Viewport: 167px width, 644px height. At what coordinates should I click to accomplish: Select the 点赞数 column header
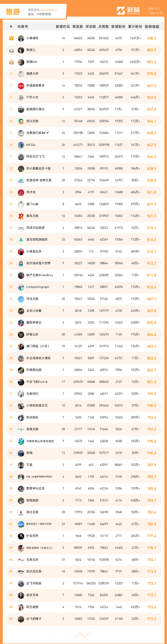point(104,26)
